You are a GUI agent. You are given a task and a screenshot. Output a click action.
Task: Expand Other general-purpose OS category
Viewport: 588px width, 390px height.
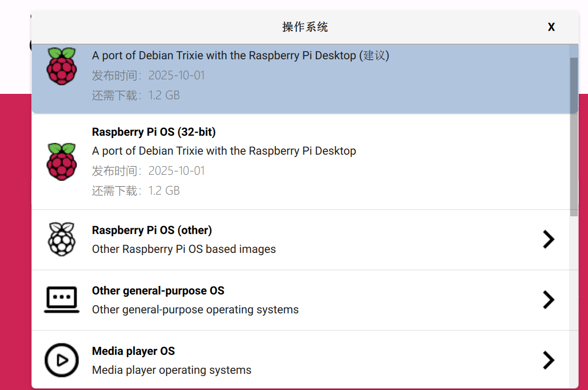[548, 299]
